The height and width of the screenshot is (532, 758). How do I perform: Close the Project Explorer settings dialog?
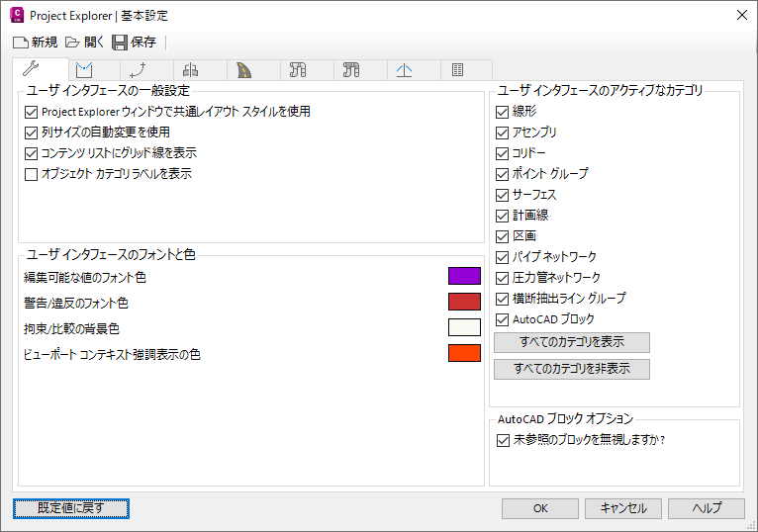click(x=742, y=15)
